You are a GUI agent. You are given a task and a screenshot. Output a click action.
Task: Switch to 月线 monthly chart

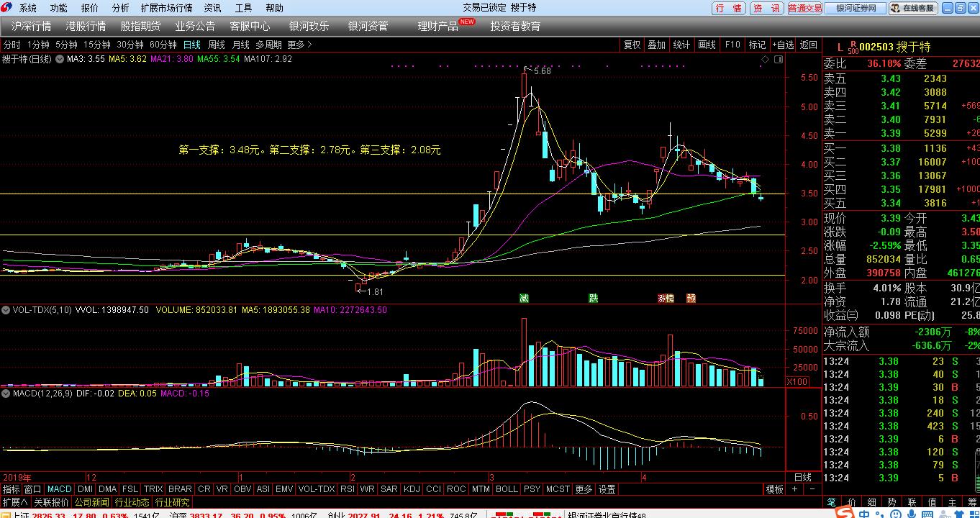(x=240, y=45)
